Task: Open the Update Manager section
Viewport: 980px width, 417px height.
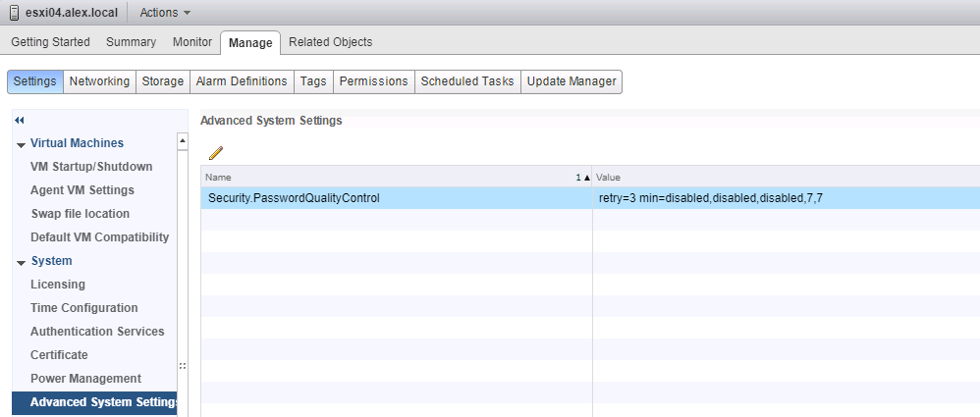Action: (x=572, y=81)
